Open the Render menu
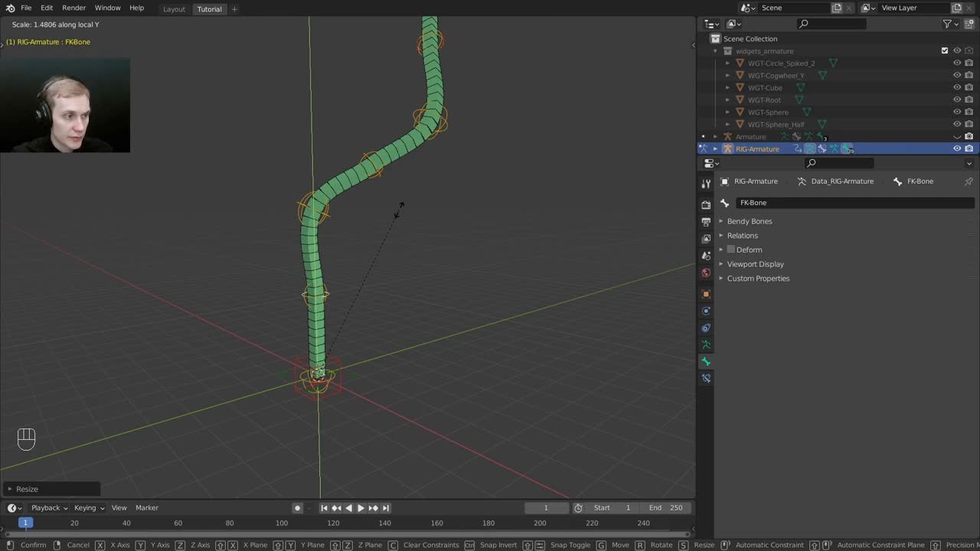This screenshot has width=980, height=551. tap(73, 8)
